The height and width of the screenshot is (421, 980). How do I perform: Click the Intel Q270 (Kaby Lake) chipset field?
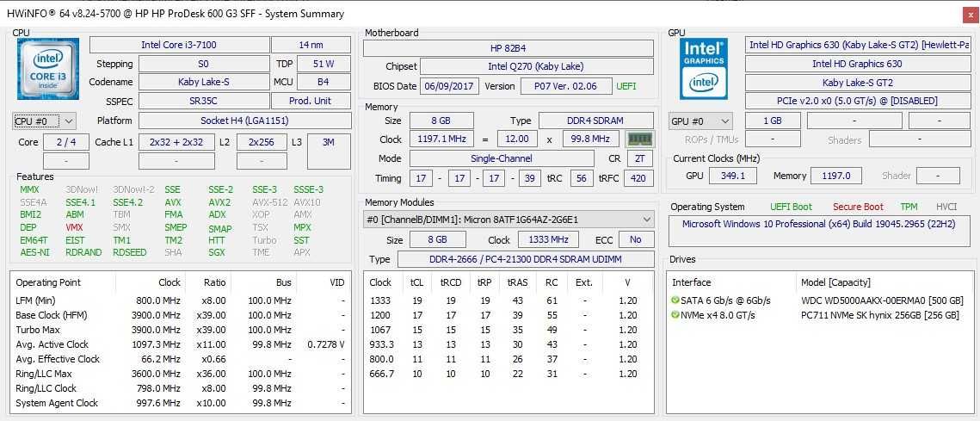tap(537, 66)
